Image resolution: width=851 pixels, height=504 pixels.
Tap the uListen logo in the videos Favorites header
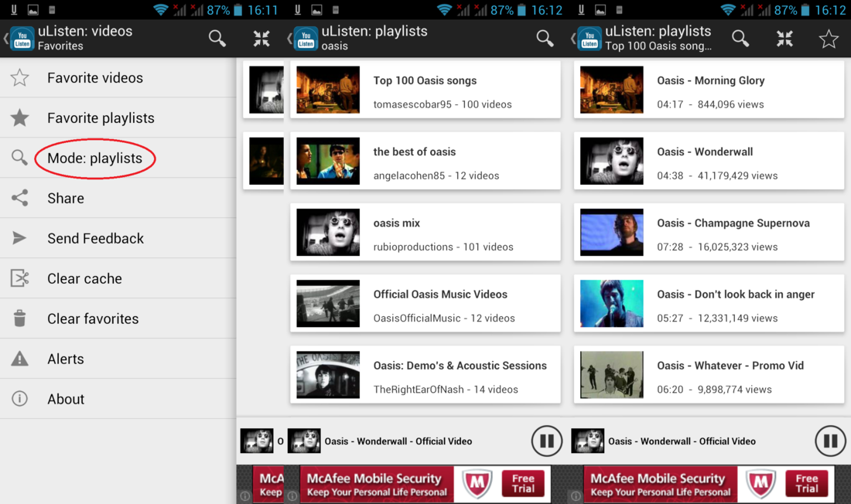click(22, 38)
